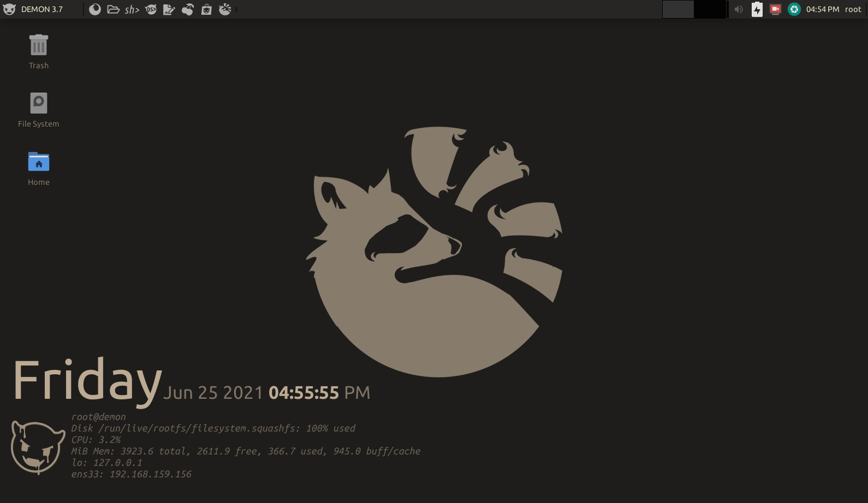Open the green screenshot shutter tray icon
The height and width of the screenshot is (503, 868).
click(x=794, y=9)
